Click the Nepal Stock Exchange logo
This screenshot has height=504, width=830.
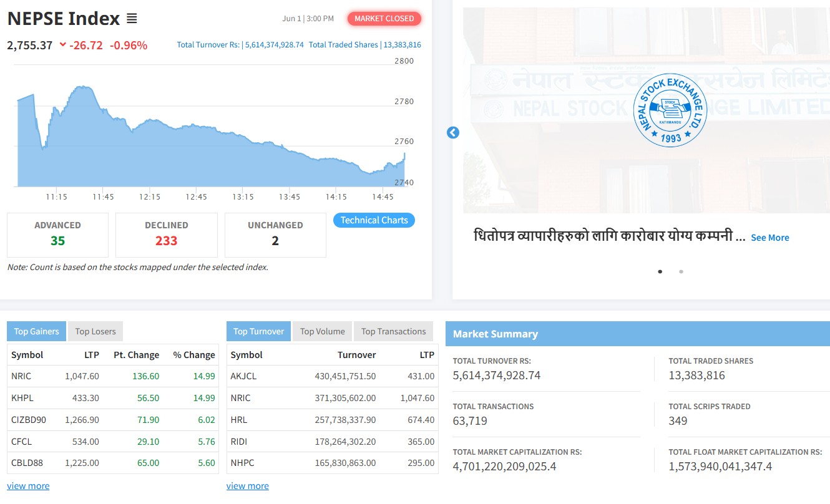coord(670,110)
